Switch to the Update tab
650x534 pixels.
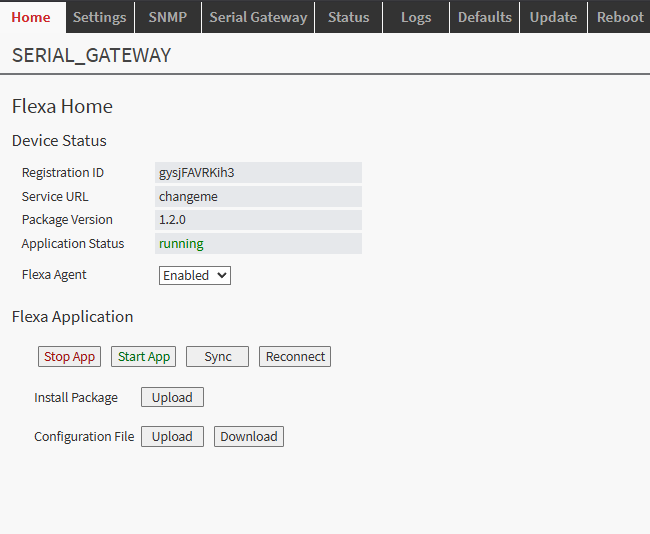click(x=553, y=17)
